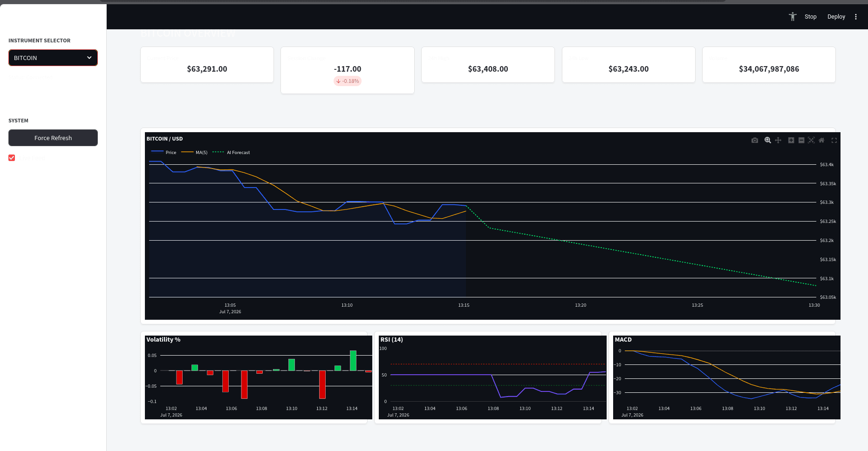Activate the pan crosshair tool
The width and height of the screenshot is (868, 451).
point(778,140)
